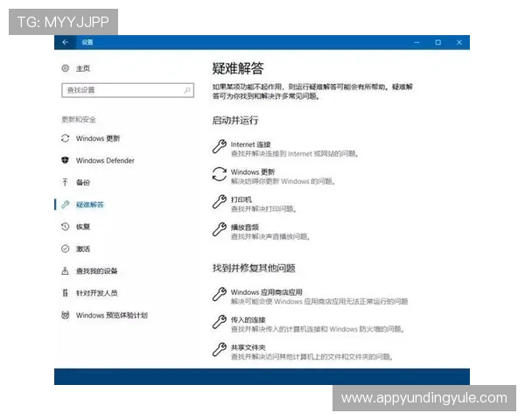The height and width of the screenshot is (420, 525).
Task: Click the Windows 预览体验计划 icon
Action: [x=66, y=315]
